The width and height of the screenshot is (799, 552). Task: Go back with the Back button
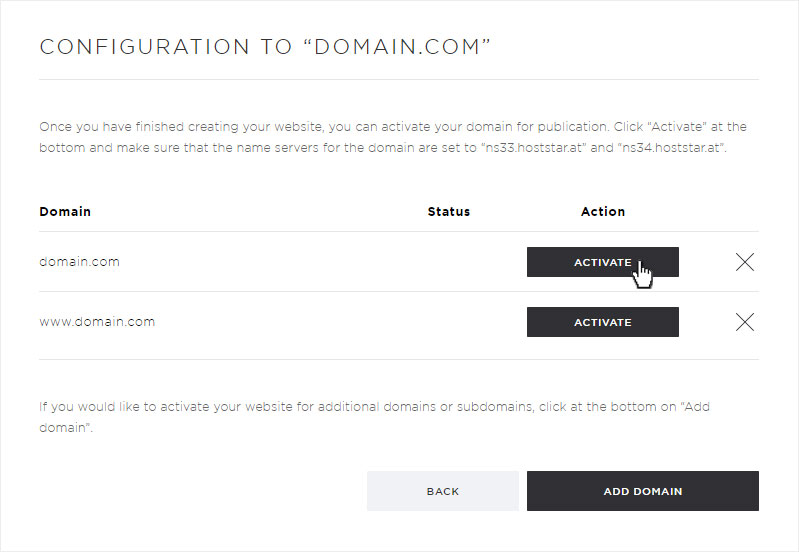(442, 491)
